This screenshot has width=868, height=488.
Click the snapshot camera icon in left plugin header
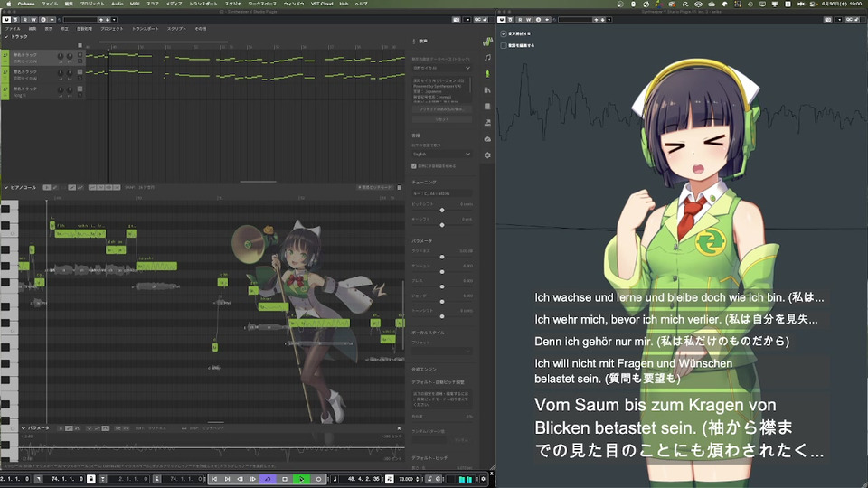pyautogui.click(x=456, y=20)
